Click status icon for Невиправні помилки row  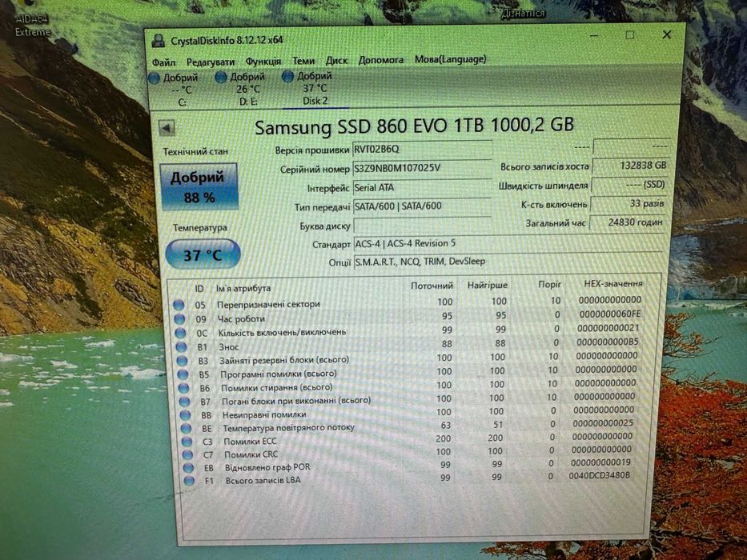coord(185,416)
